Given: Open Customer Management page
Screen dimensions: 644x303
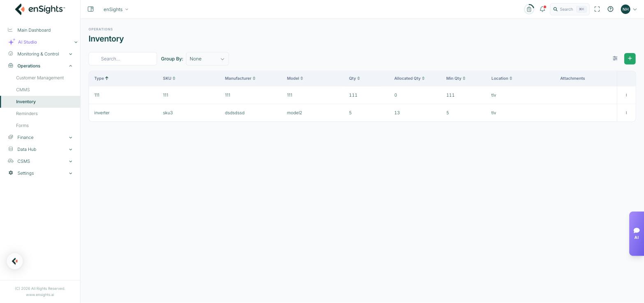Looking at the screenshot, I should point(40,78).
